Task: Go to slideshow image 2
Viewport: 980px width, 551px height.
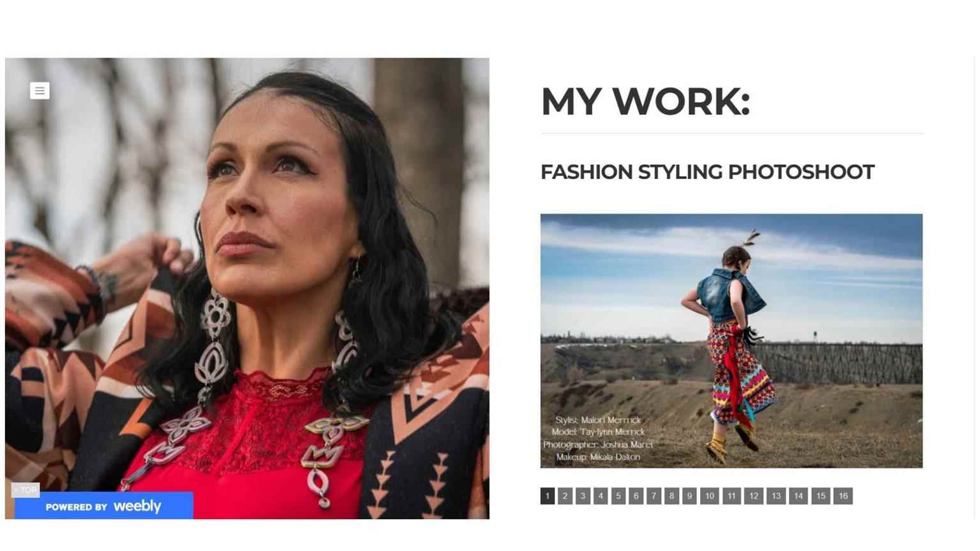Action: coord(565,496)
